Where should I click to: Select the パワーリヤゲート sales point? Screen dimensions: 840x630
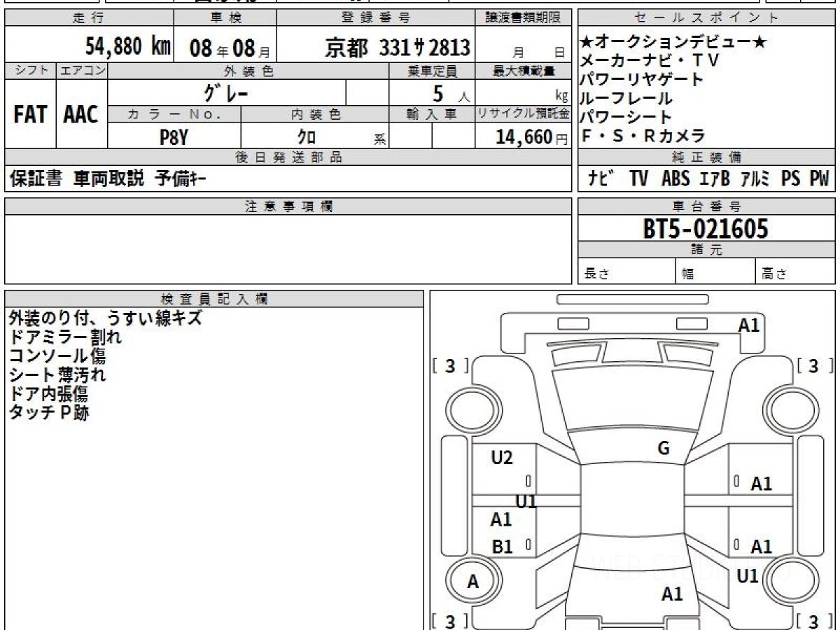[642, 80]
